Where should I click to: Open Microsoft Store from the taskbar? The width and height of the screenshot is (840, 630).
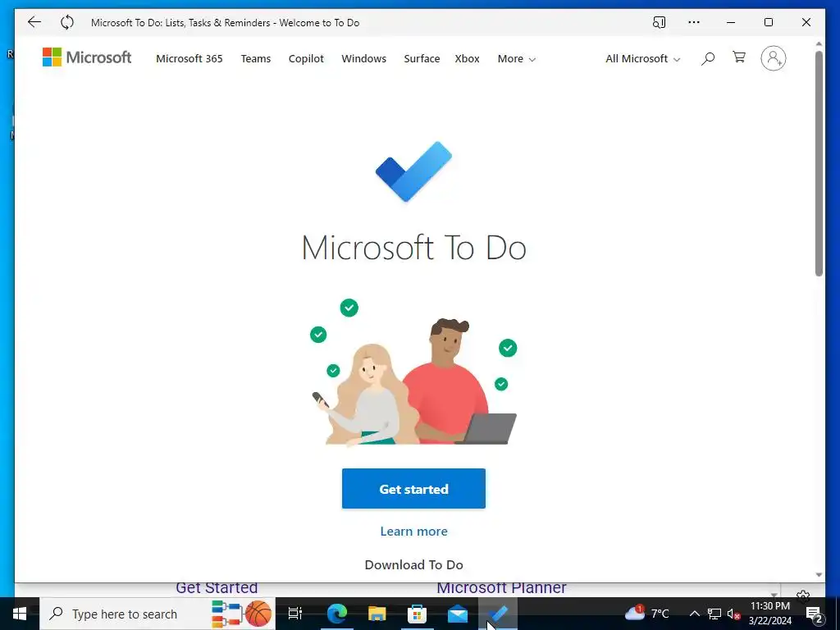[417, 614]
